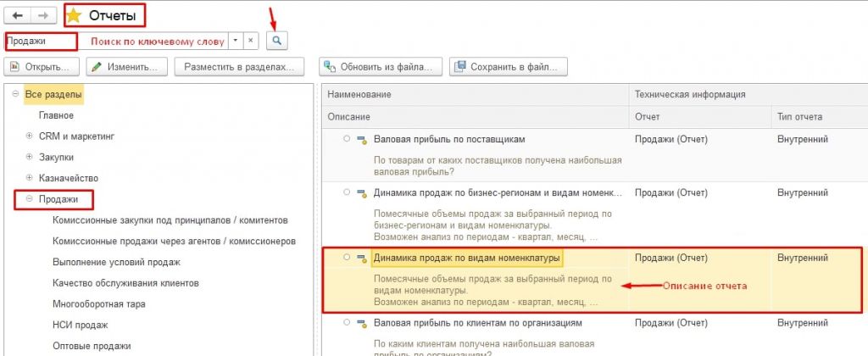Image resolution: width=868 pixels, height=356 pixels.
Task: Click the circle marker of Валовая прибыль по поставщикам
Action: tap(347, 139)
